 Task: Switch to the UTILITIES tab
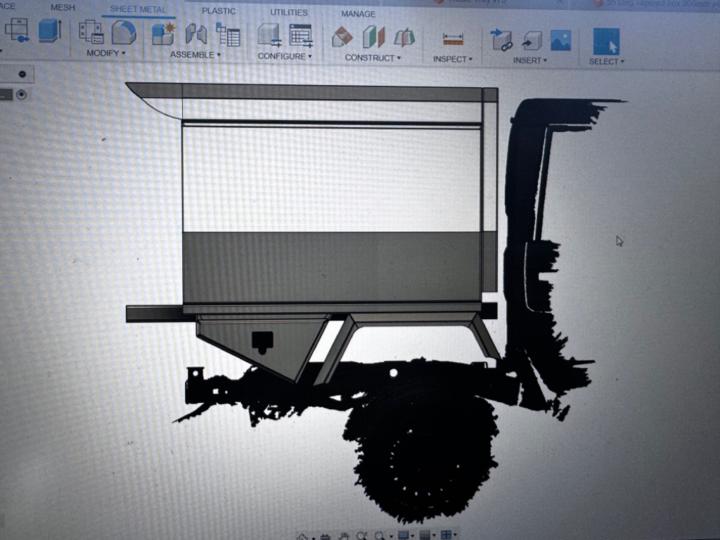click(x=289, y=12)
